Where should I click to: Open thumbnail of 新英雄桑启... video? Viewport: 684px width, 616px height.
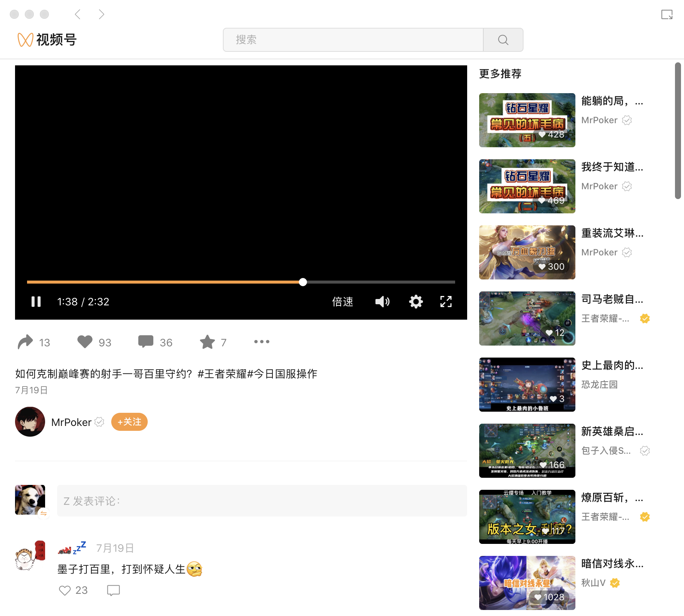(527, 451)
